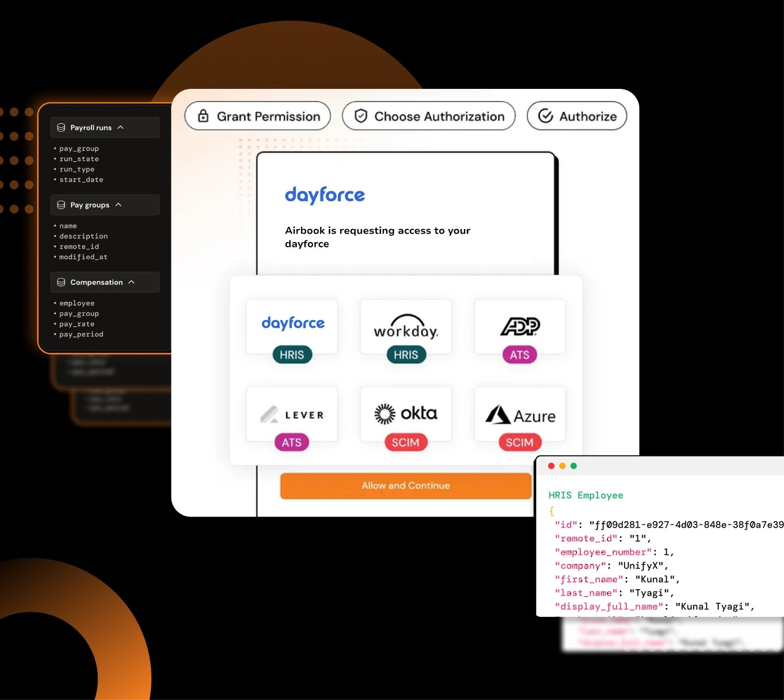This screenshot has width=784, height=700.
Task: Click the Allow and Continue button
Action: pyautogui.click(x=406, y=486)
